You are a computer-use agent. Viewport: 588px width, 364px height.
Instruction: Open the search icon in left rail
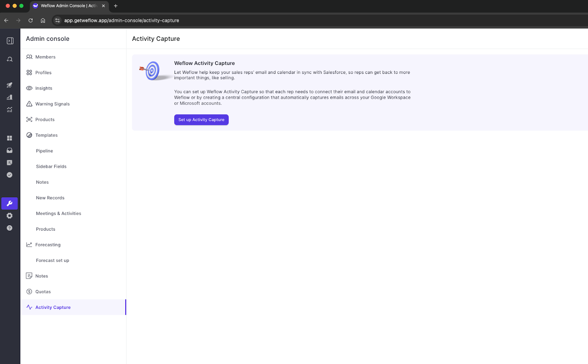tap(10, 59)
